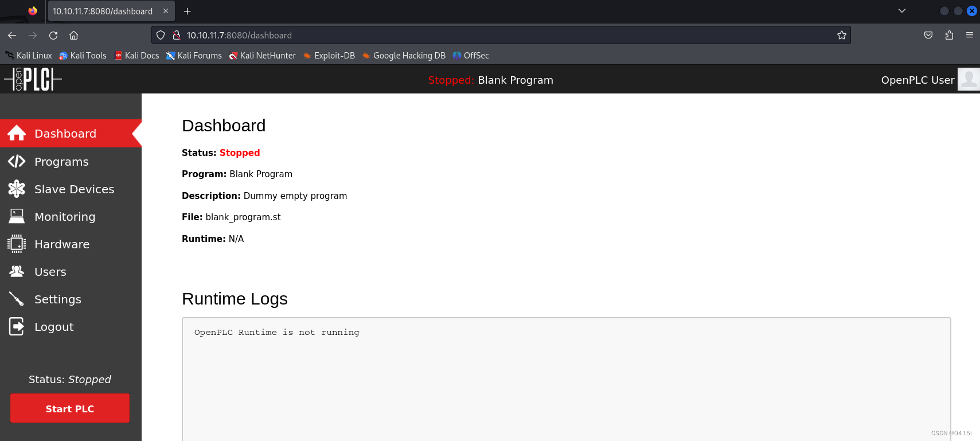Open Kali NetHunter bookmark
Viewport: 980px width, 441px height.
click(263, 56)
